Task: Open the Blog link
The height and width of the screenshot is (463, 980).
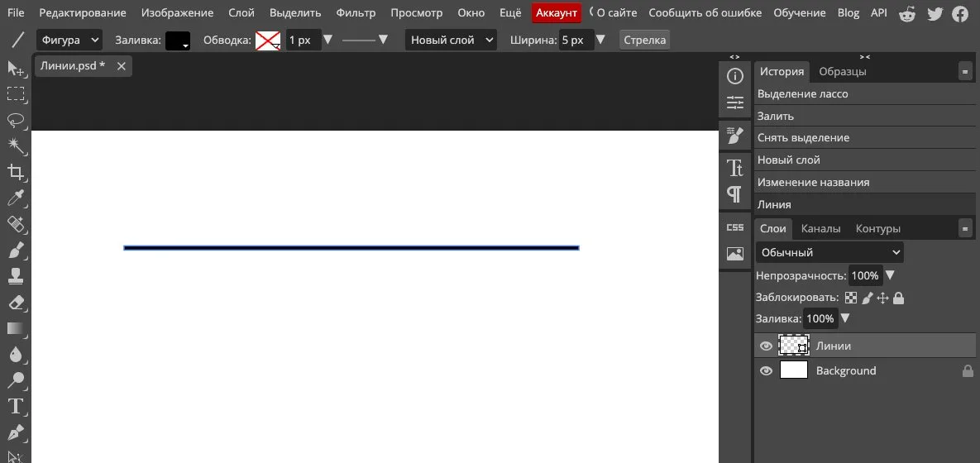Action: 849,12
